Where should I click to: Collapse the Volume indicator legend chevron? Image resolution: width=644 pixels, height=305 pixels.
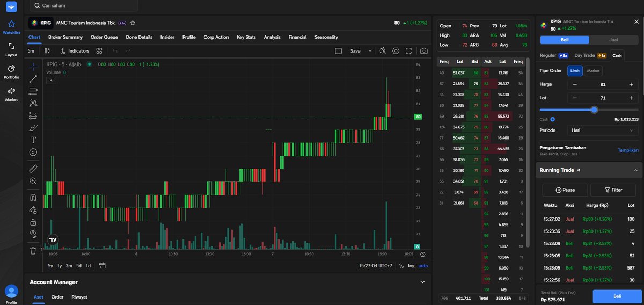[x=51, y=81]
